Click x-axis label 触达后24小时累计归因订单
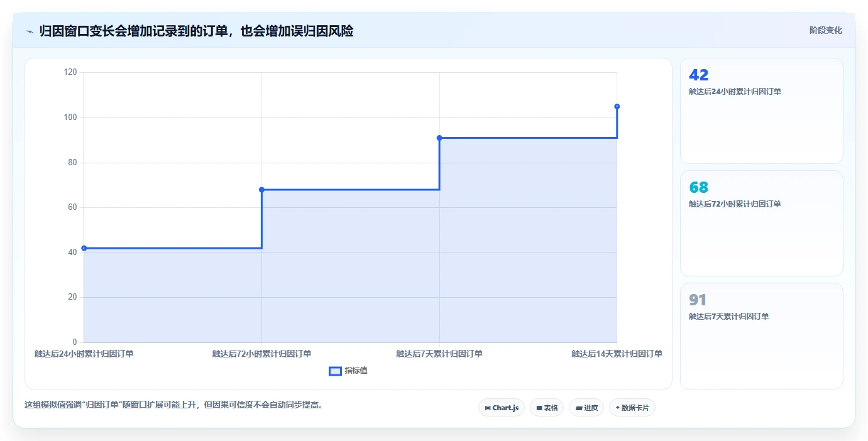The width and height of the screenshot is (868, 441). pos(84,354)
